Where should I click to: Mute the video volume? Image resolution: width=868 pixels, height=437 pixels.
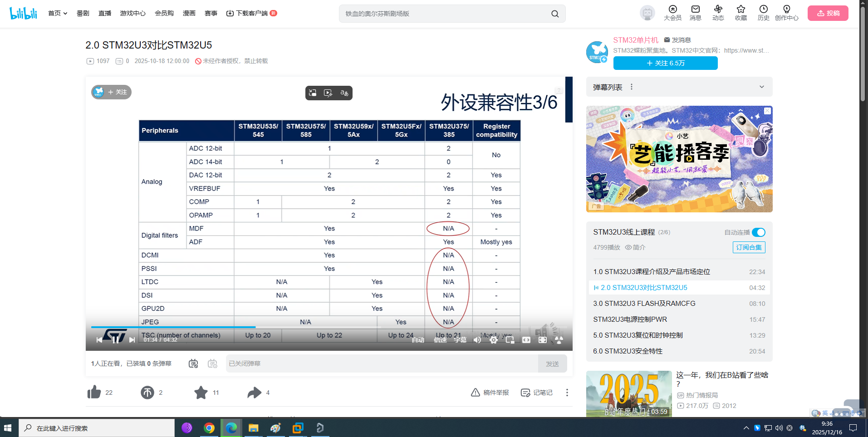point(477,339)
